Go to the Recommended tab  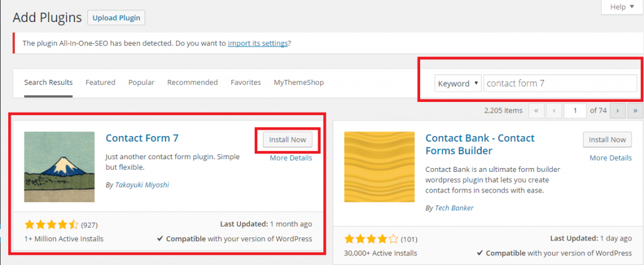coord(192,82)
